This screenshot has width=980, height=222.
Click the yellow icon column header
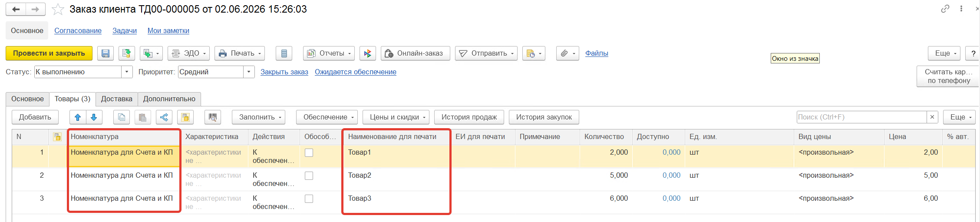click(x=57, y=137)
